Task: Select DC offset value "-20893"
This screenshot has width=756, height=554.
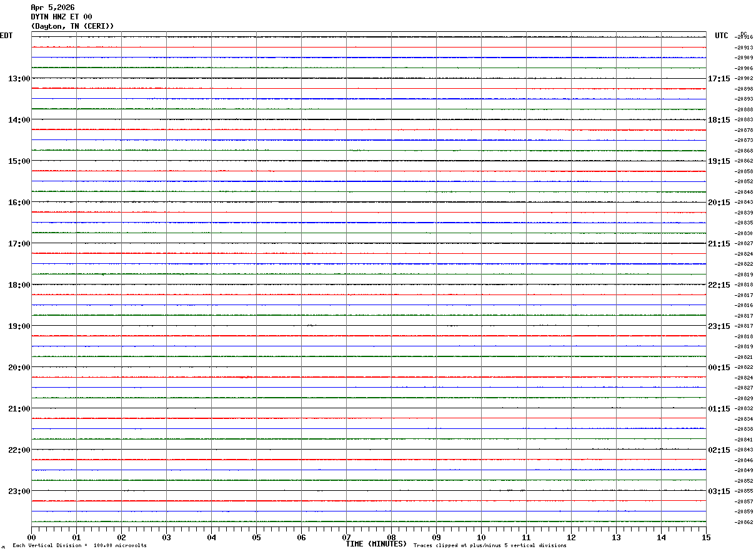Action: (744, 99)
